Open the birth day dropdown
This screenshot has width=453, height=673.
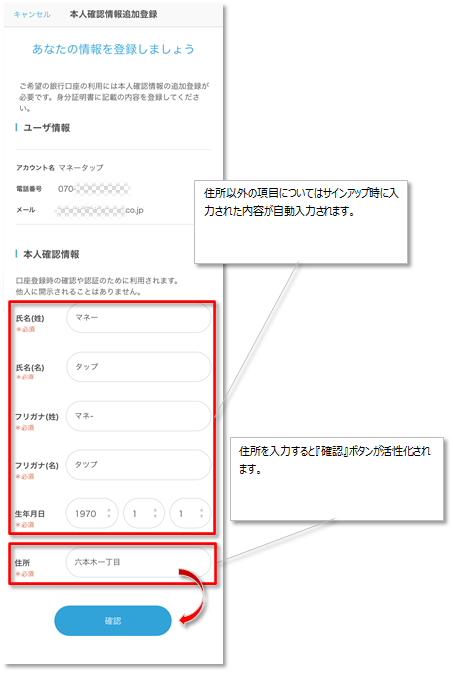(x=190, y=513)
